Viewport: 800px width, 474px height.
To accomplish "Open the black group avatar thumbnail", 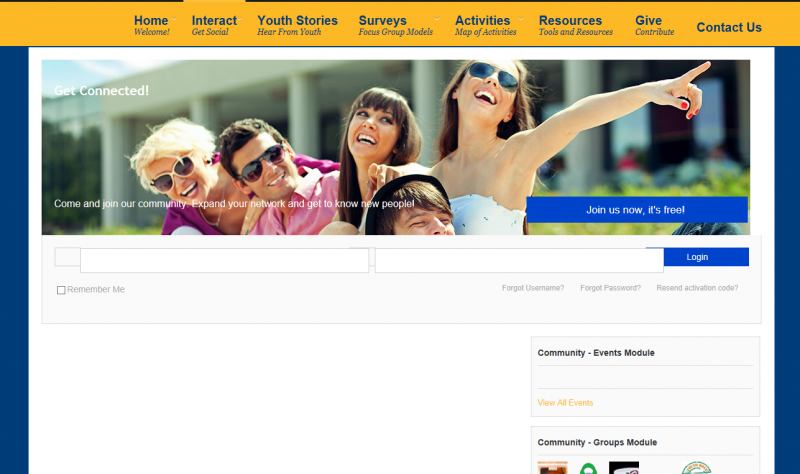I will click(x=624, y=468).
